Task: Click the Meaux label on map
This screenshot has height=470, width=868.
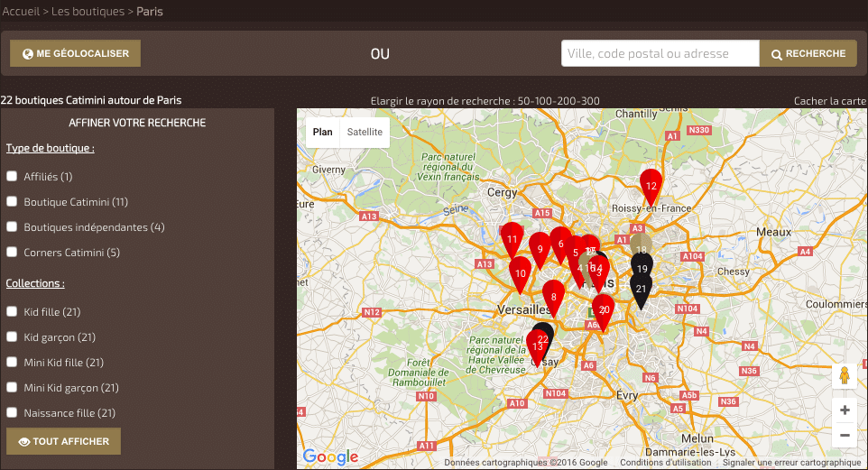Action: (x=773, y=232)
